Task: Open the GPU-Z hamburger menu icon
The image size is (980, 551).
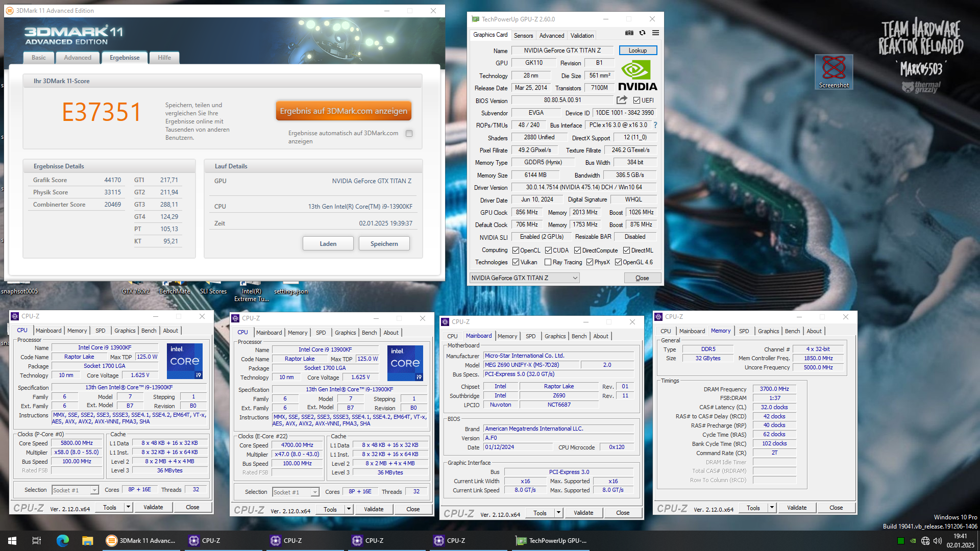Action: coord(655,33)
